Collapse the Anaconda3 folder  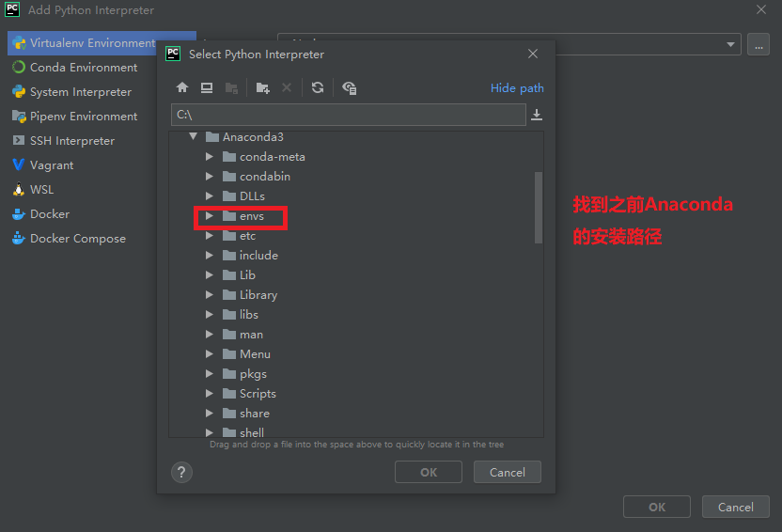(x=193, y=136)
